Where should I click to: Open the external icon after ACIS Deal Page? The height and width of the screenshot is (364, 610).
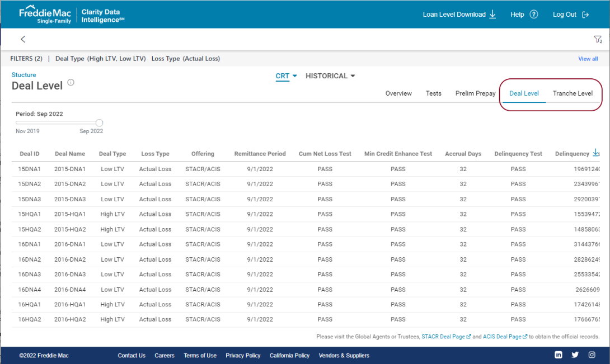[525, 337]
